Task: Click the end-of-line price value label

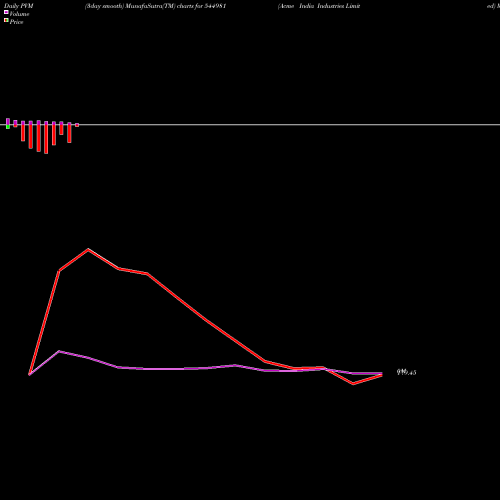Action: click(406, 372)
